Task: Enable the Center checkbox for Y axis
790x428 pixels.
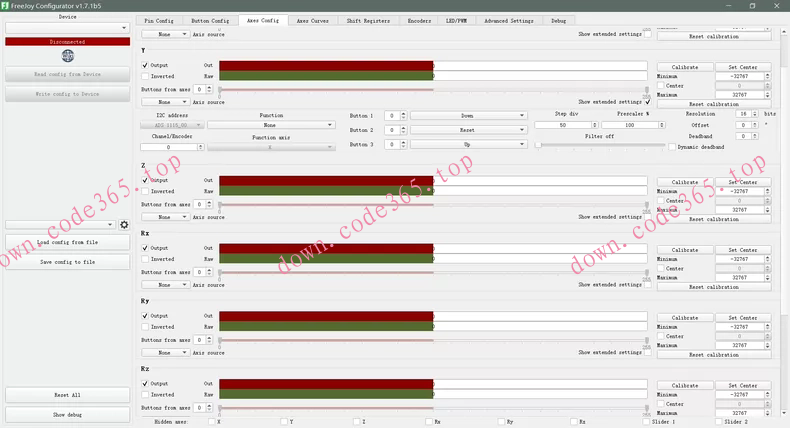Action: pos(661,86)
